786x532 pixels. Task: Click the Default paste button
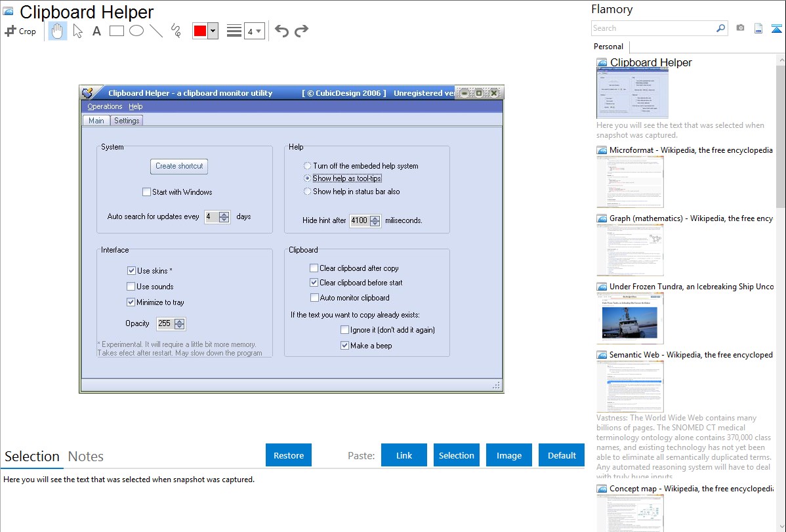pos(562,455)
